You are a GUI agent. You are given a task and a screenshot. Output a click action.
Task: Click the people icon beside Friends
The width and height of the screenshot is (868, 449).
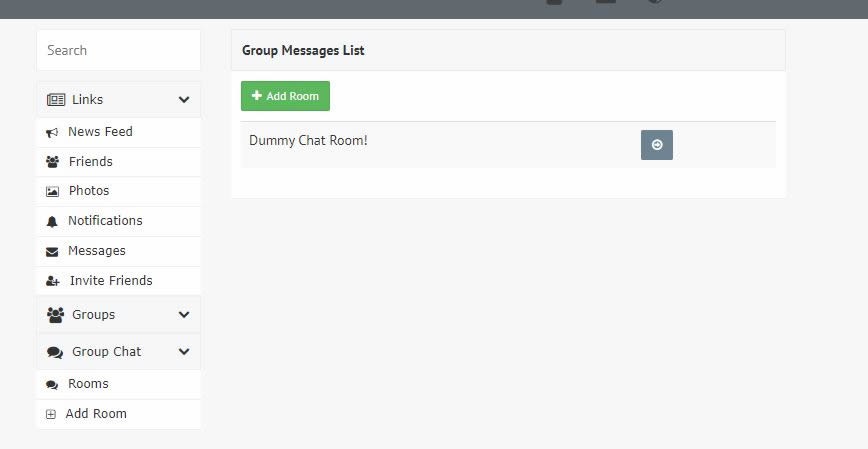pos(53,162)
